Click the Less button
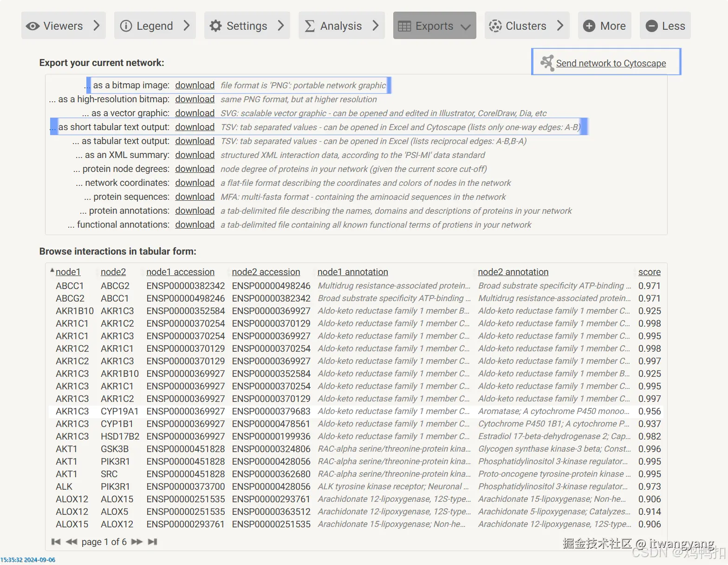Viewport: 728px width, 565px height. 665,26
